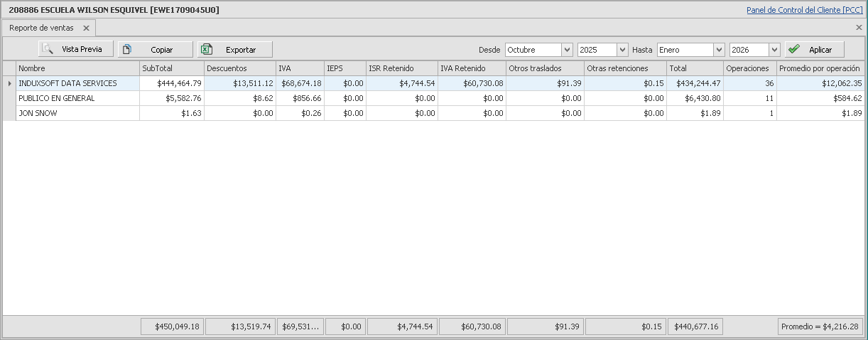Expand the Hasta year dropdown 2026
Screen dimensions: 868x340
774,50
